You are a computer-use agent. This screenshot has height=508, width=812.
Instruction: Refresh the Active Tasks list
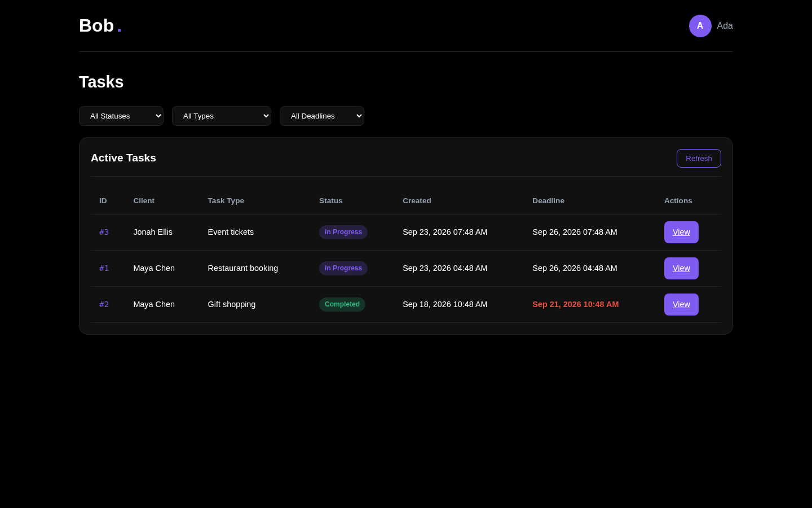tap(699, 159)
